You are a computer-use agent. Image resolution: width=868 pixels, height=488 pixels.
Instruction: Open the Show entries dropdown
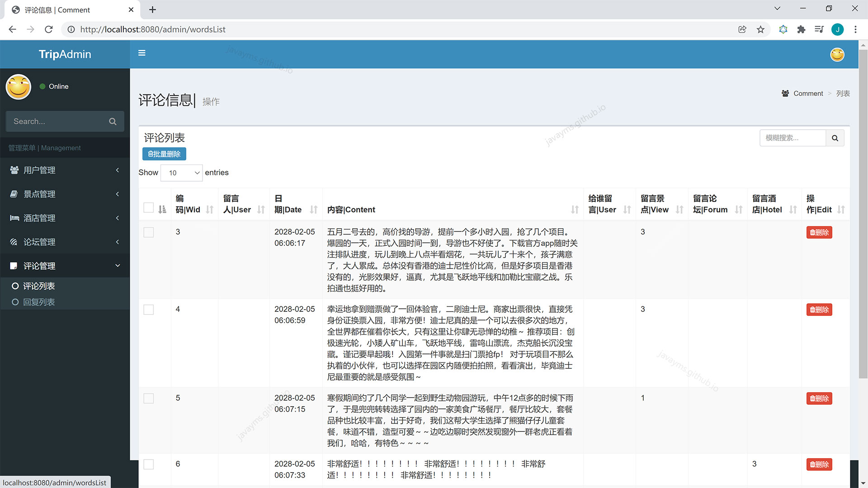click(181, 173)
